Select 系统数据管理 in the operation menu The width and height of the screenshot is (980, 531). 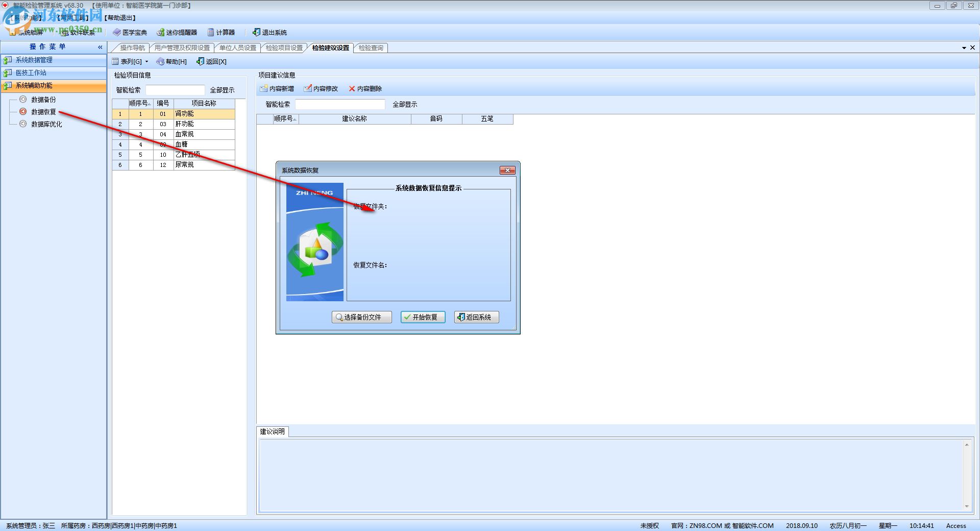click(54, 60)
